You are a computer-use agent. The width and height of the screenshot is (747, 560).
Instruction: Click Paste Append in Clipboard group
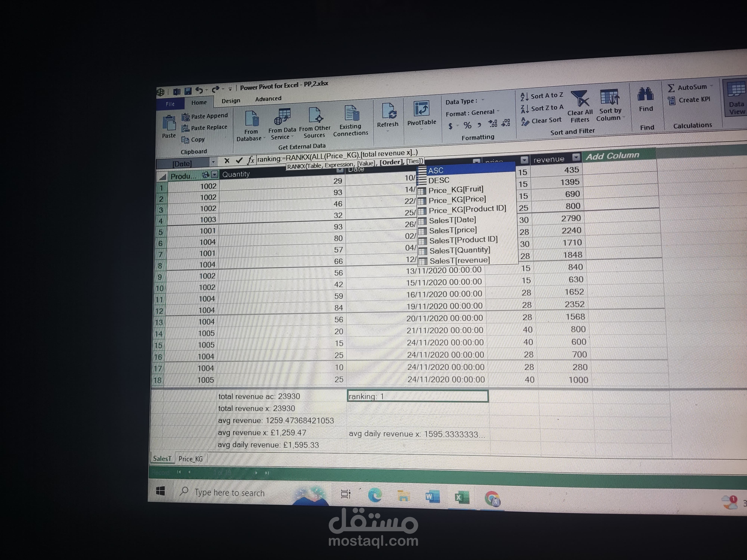pos(205,116)
